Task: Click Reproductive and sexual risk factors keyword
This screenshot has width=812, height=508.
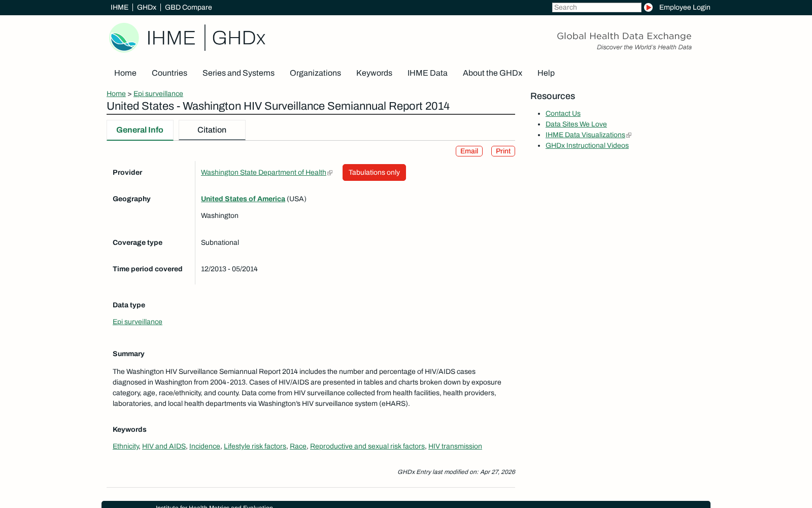Action: coord(367,447)
